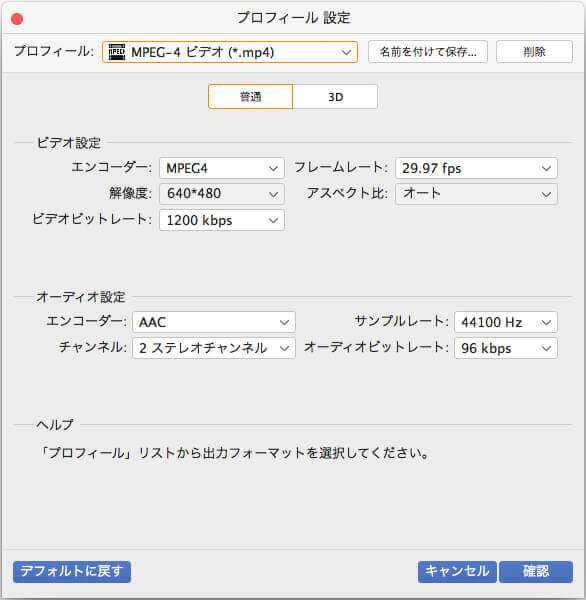Open the プロフィール MPEG-4 ビデオ dropdown

(x=230, y=52)
